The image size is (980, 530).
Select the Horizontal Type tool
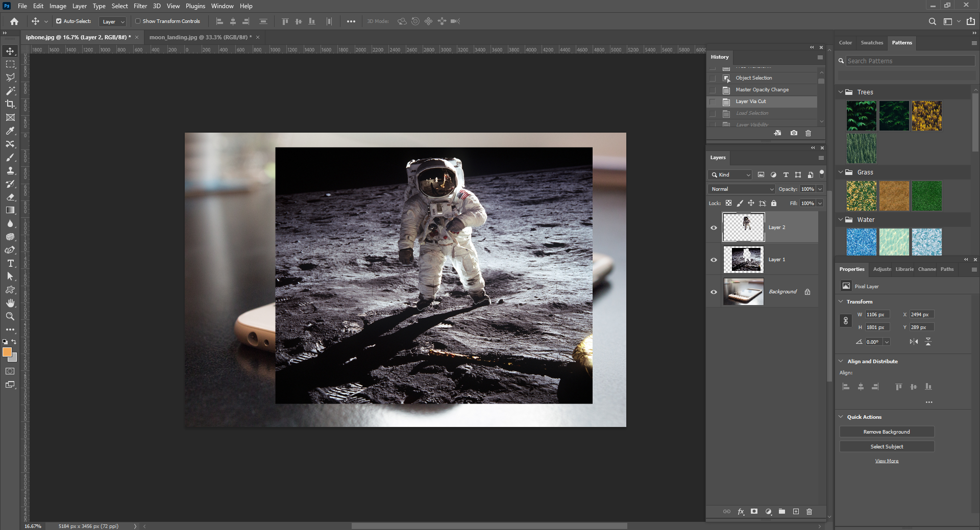[10, 263]
